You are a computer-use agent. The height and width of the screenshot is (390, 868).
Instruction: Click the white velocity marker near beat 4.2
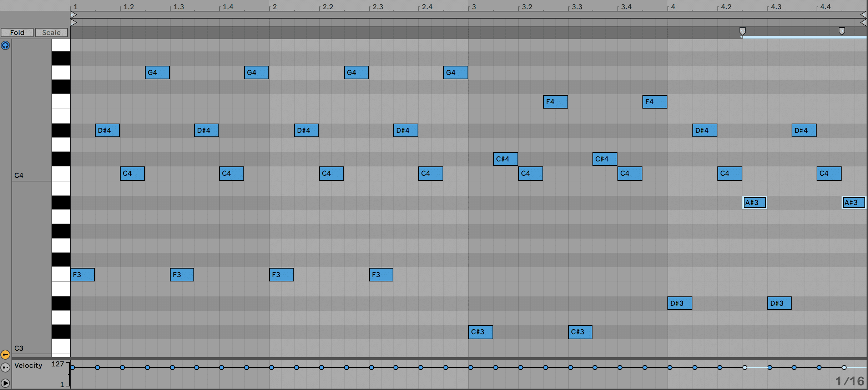pos(745,367)
